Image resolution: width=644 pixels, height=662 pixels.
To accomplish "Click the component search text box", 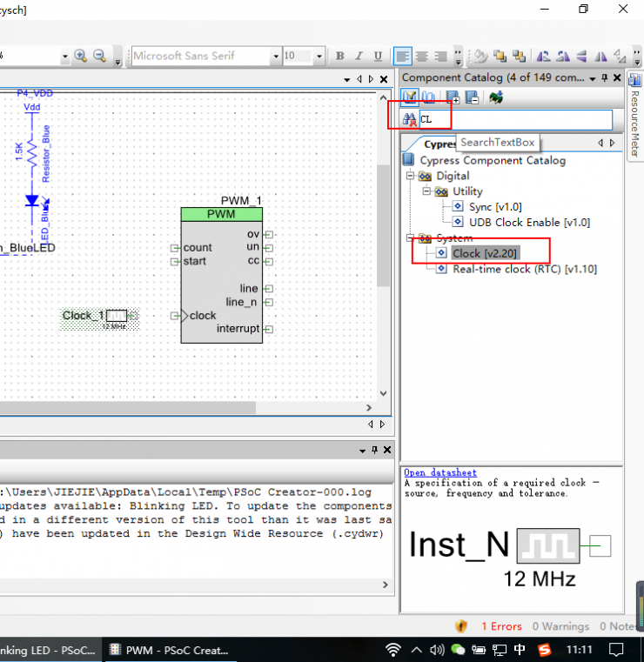I will [x=515, y=120].
